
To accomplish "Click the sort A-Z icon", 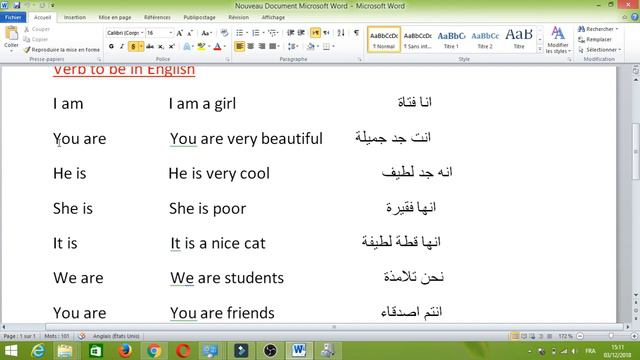I will tap(341, 33).
